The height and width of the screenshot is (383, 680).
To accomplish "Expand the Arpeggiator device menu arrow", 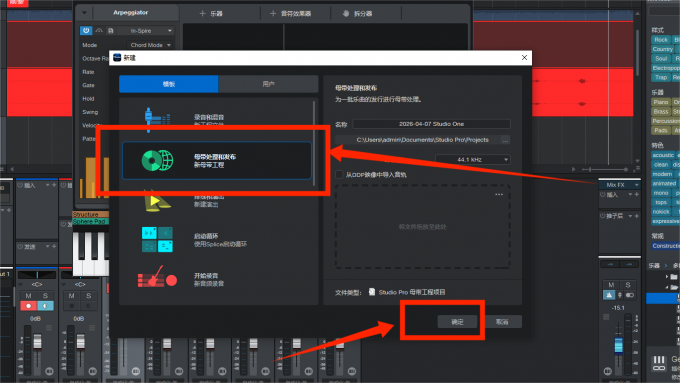I will [x=84, y=13].
